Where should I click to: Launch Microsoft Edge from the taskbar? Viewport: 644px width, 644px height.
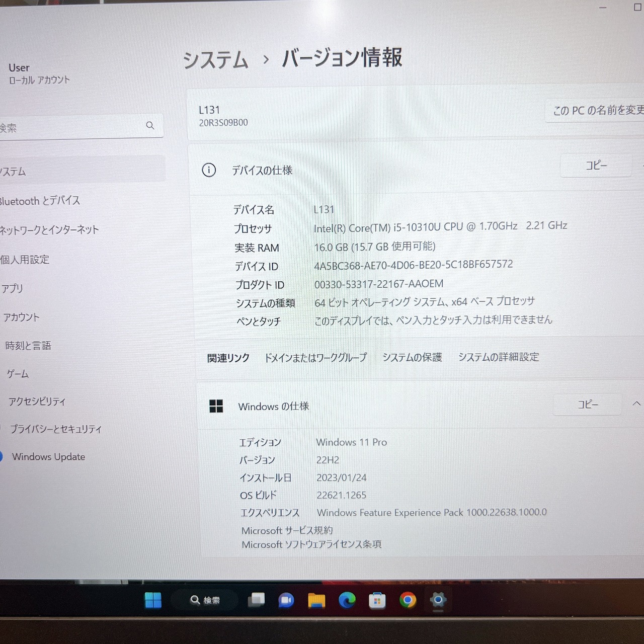tap(347, 600)
